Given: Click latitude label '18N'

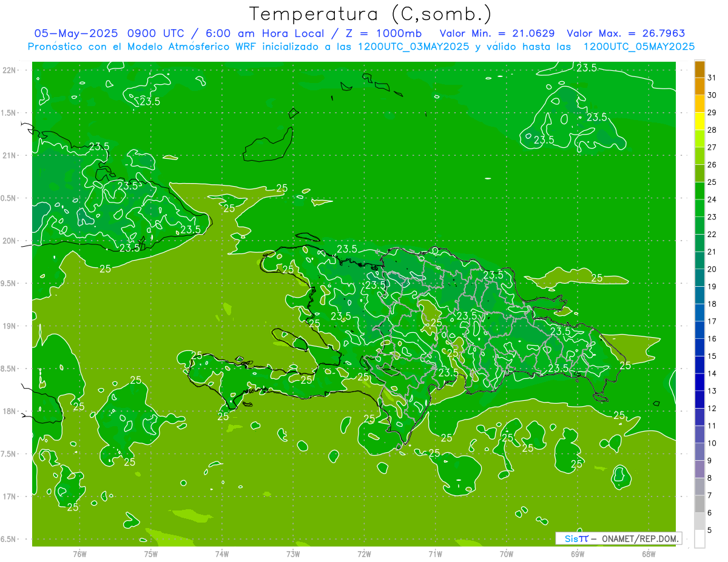Looking at the screenshot, I should [8, 411].
